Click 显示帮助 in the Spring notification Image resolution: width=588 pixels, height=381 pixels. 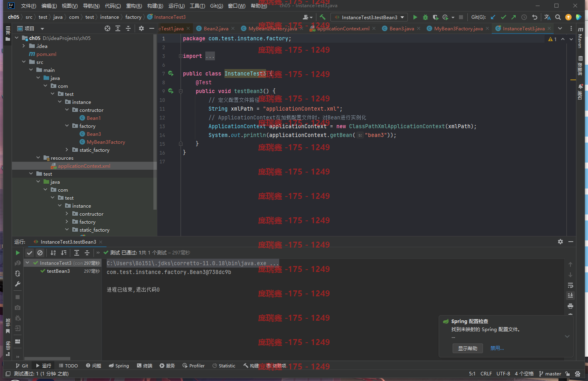(468, 348)
